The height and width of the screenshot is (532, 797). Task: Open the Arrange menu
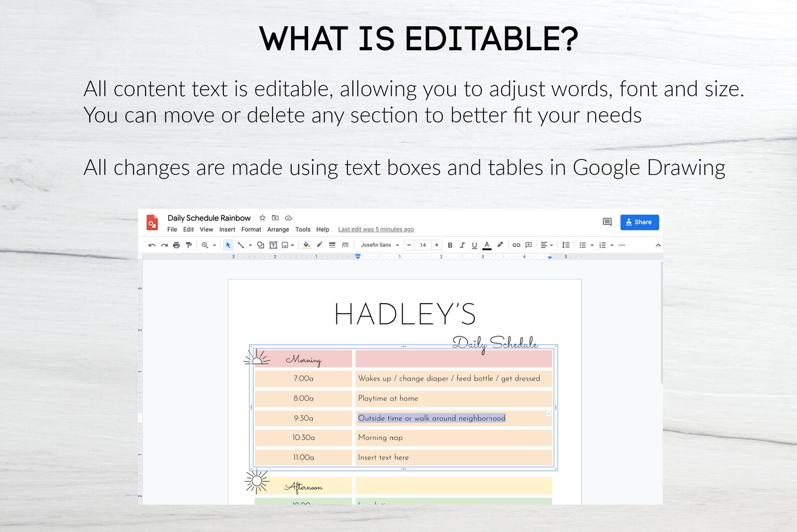coord(278,229)
